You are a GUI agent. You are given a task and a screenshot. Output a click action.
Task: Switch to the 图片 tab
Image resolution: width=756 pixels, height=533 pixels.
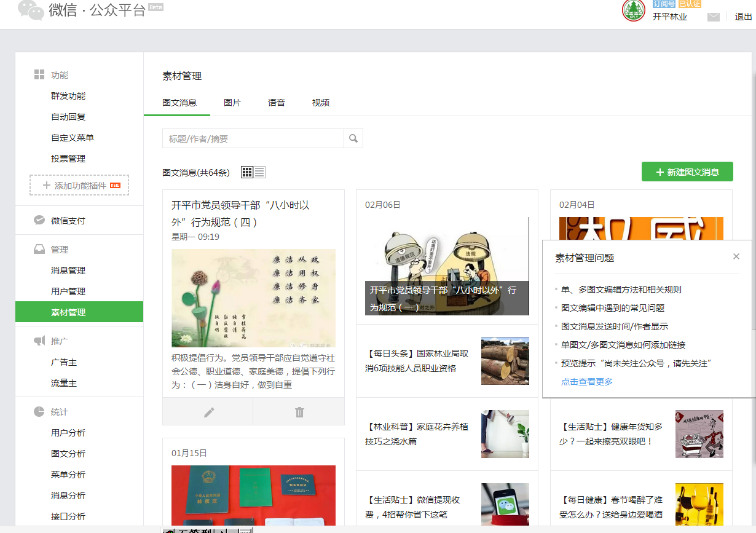tap(232, 103)
